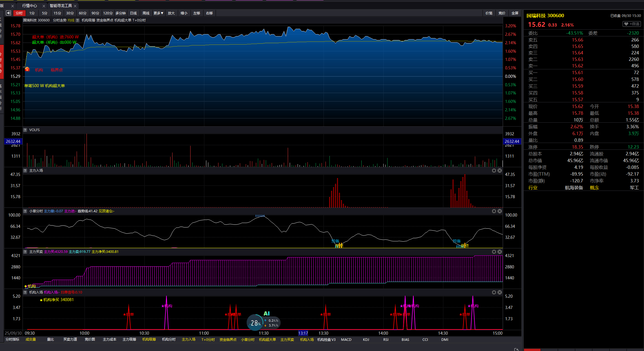Screen dimensions: 644x351
Task: Select the 日线 chart period
Action: tap(133, 13)
